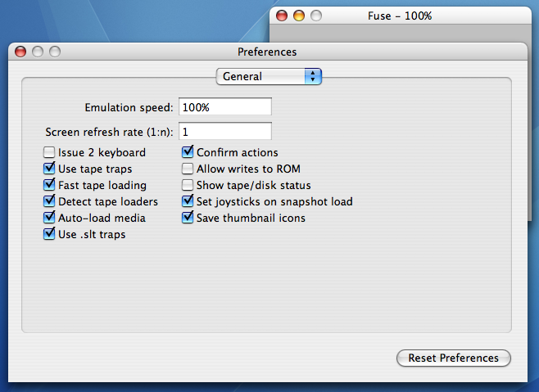Minimize the Fuse - 100% window
The width and height of the screenshot is (539, 392).
(x=299, y=16)
